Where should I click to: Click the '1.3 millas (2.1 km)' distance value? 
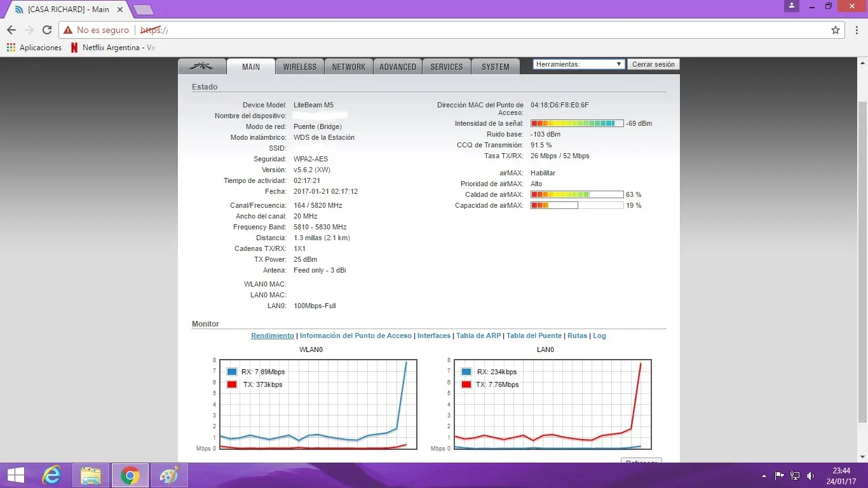click(x=322, y=238)
